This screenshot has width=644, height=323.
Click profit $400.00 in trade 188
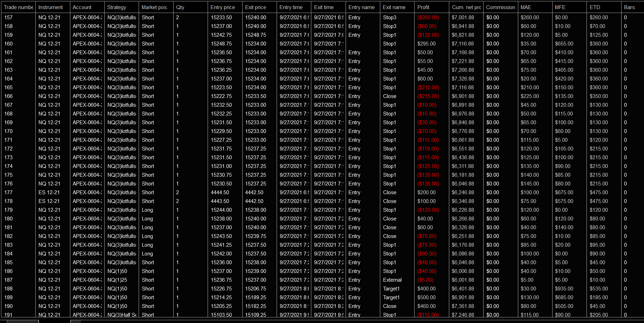[x=427, y=289]
